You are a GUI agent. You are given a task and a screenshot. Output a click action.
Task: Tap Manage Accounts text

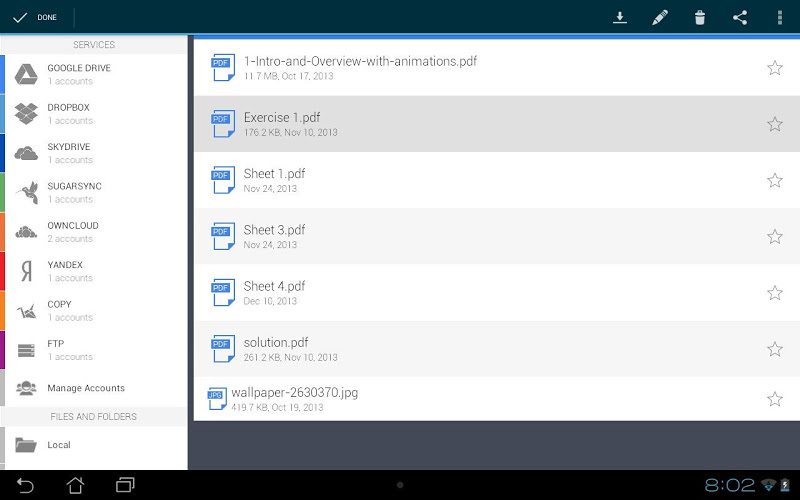[x=86, y=388]
